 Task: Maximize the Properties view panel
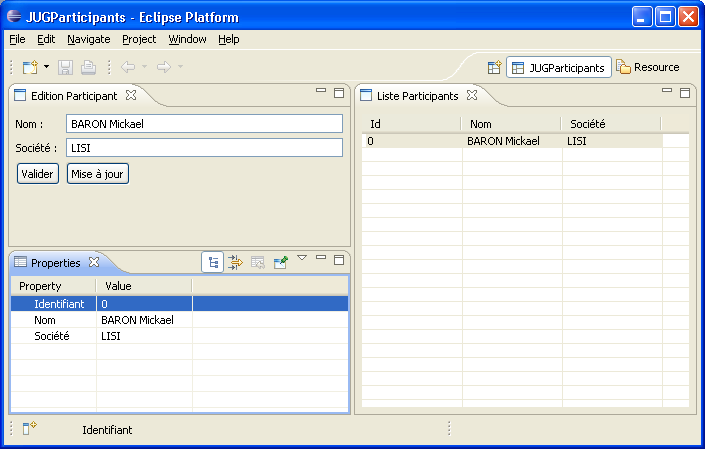[x=339, y=259]
